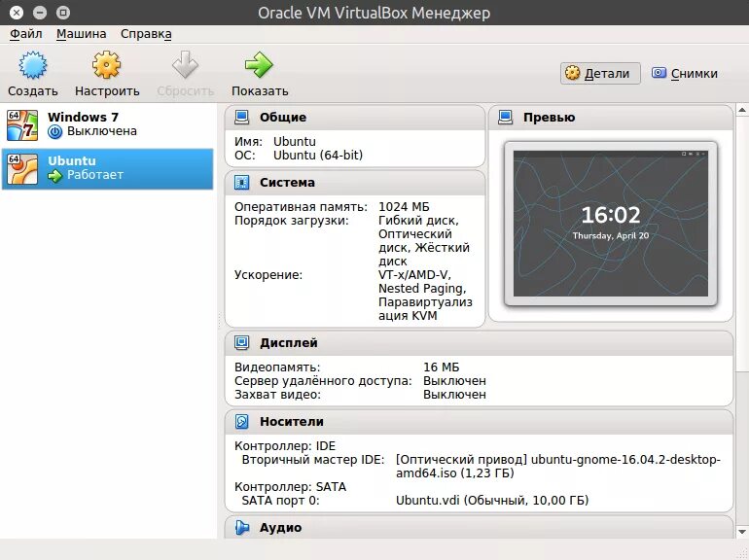The width and height of the screenshot is (749, 560).
Task: Click the Ubuntu.vdi disk entry
Action: 492,501
